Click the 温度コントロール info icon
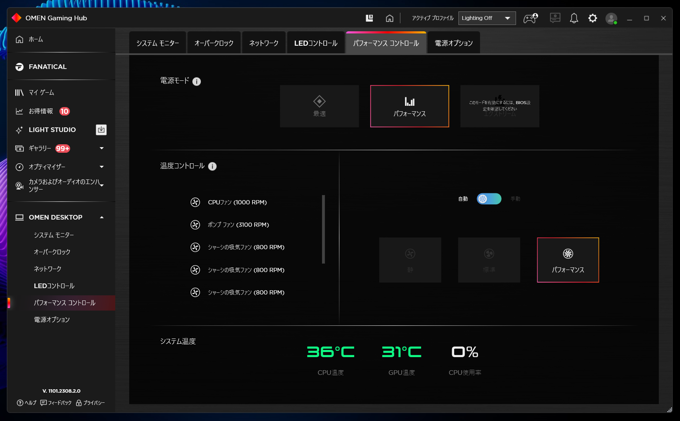The height and width of the screenshot is (421, 680). point(212,166)
